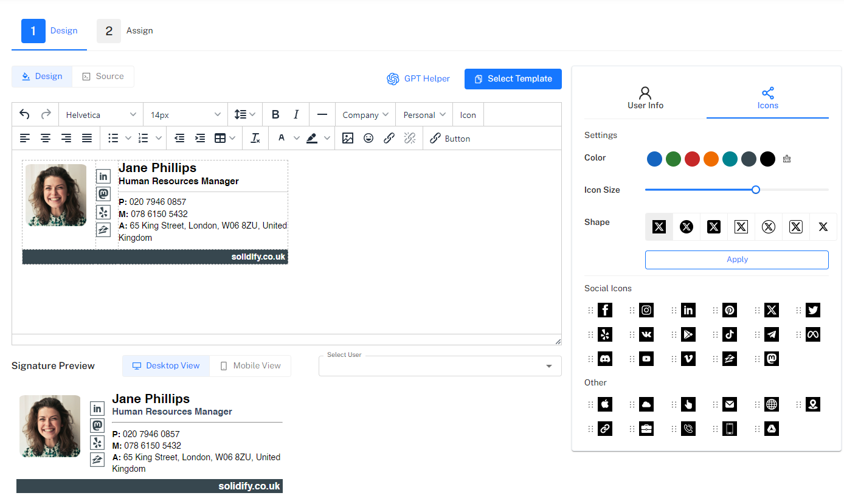The image size is (844, 504).
Task: Remove link with the unlink icon
Action: pos(410,138)
